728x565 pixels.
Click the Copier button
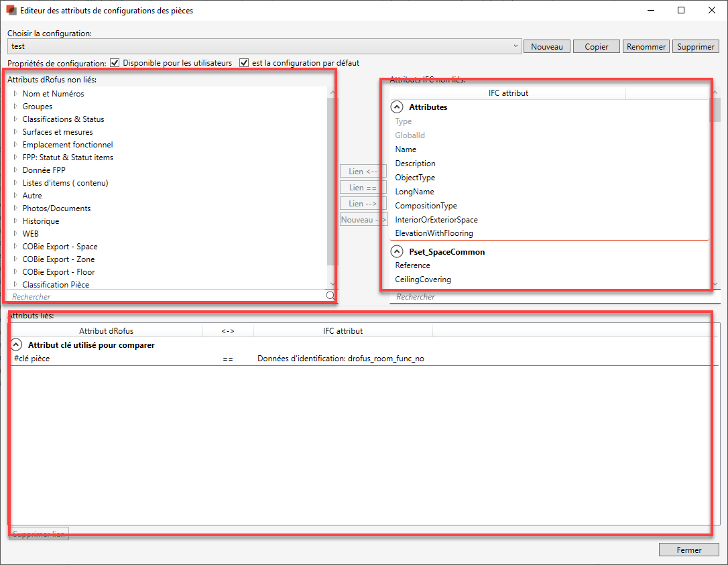coord(596,47)
